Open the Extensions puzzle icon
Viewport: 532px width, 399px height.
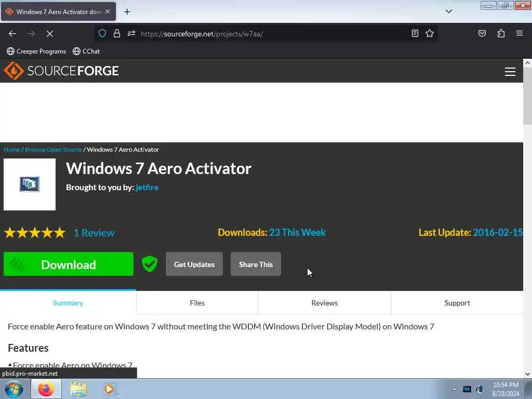[501, 33]
